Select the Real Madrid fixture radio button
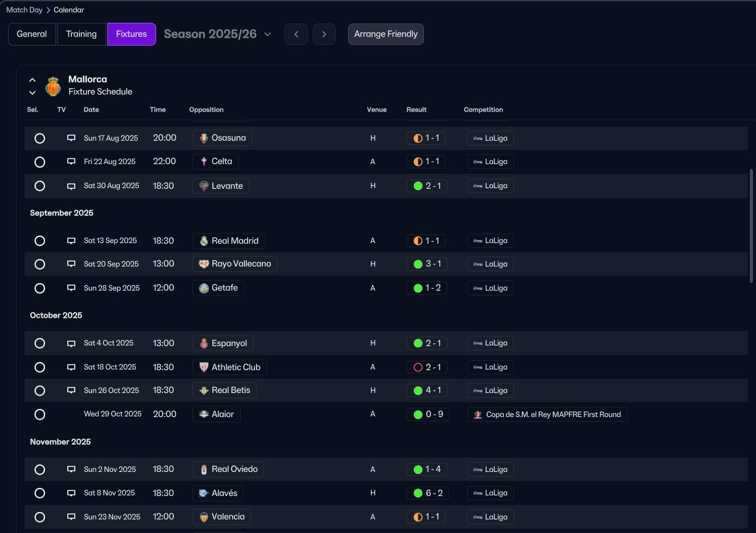 tap(39, 241)
